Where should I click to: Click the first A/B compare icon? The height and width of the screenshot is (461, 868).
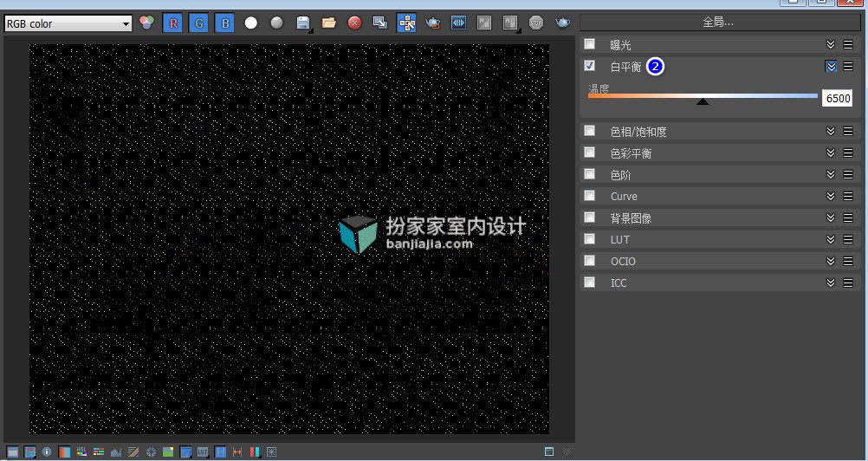[x=484, y=23]
